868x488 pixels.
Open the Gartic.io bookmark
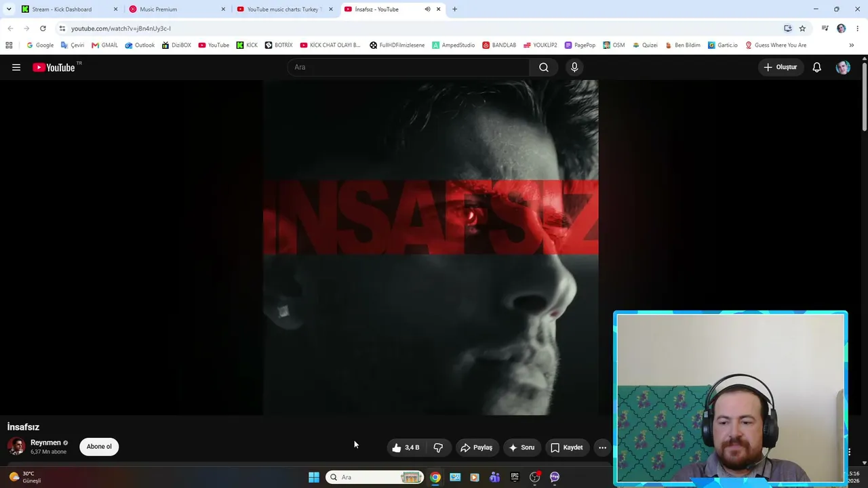[x=723, y=45]
